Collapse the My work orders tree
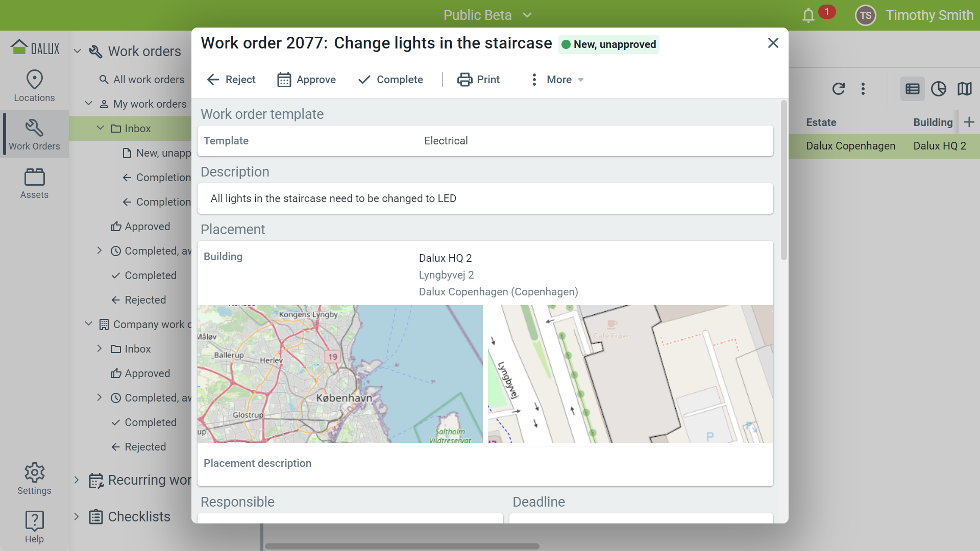 [88, 104]
